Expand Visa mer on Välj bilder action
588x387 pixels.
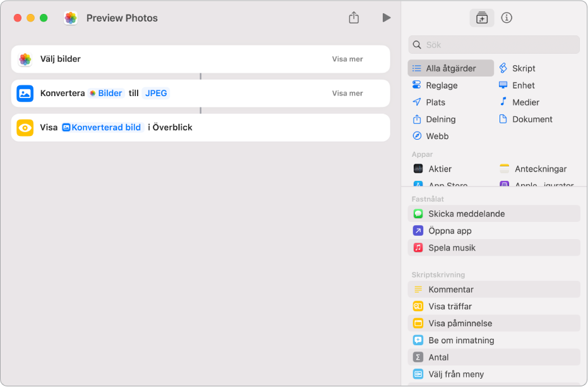click(347, 59)
